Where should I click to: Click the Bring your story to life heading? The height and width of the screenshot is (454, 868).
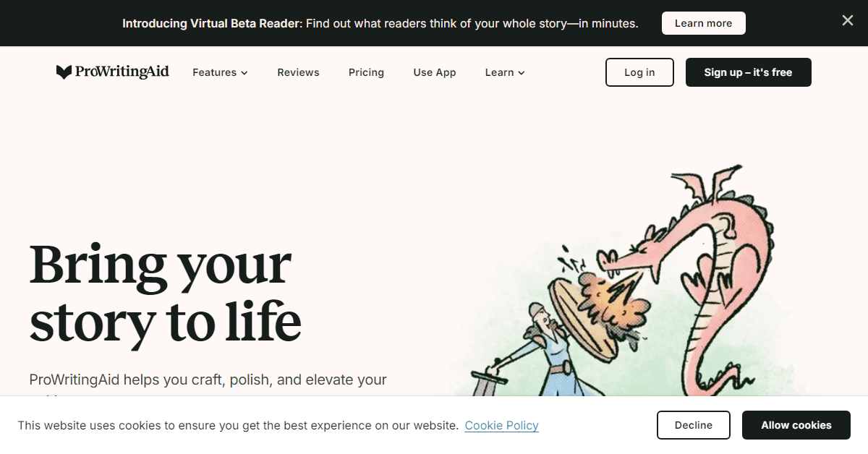165,292
